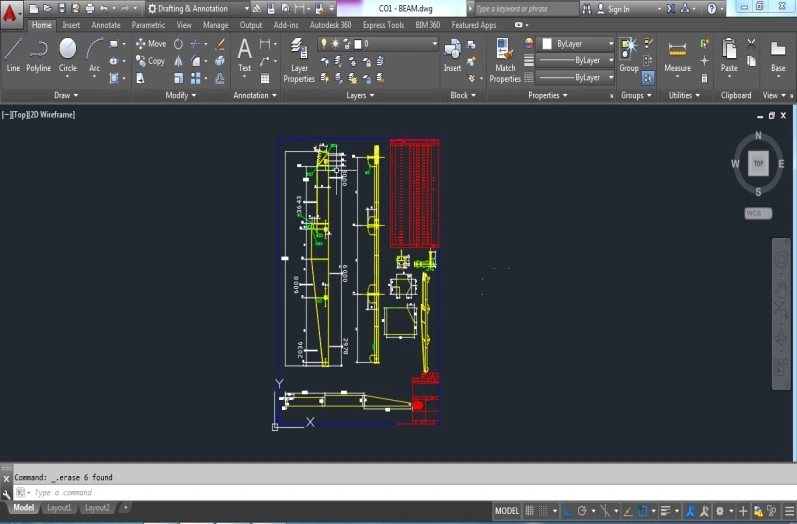The height and width of the screenshot is (524, 797).
Task: Click the Help question mark icon
Action: point(712,9)
